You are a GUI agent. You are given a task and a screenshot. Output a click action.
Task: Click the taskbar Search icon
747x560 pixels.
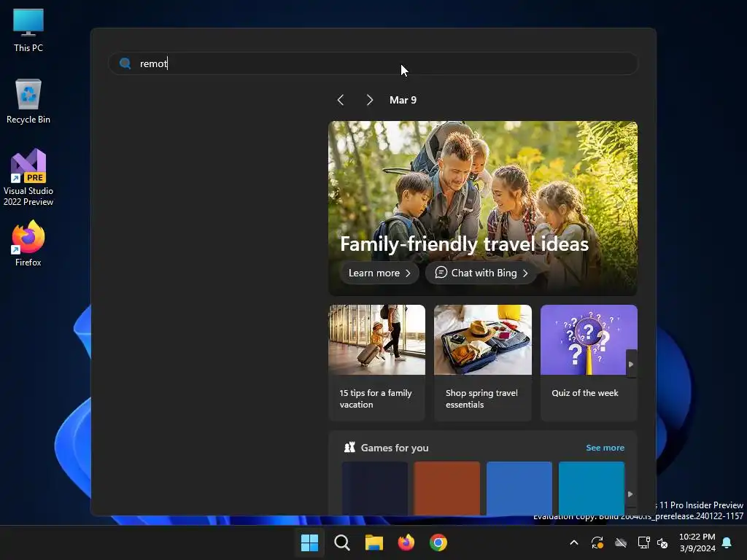(x=342, y=542)
